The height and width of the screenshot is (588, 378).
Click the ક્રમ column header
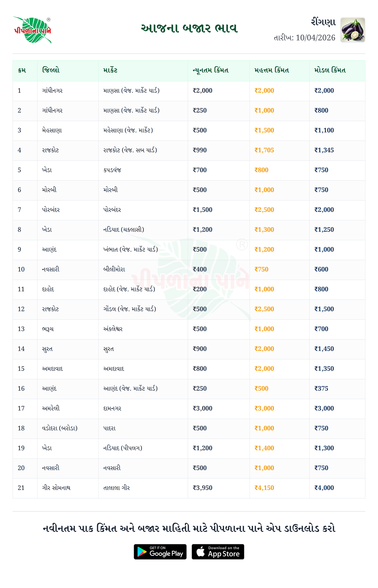pyautogui.click(x=22, y=70)
